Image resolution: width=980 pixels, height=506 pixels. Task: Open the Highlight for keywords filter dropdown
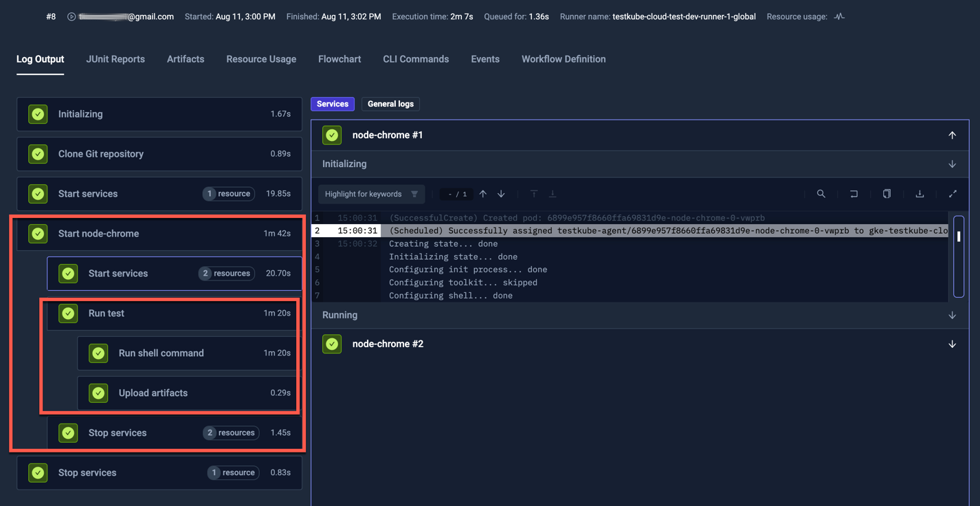pos(371,194)
